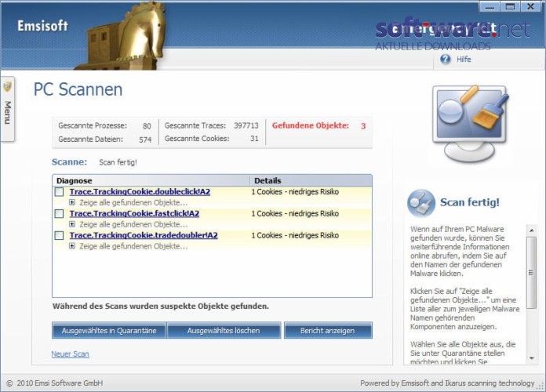Viewport: 546px width, 392px height.
Task: Click the Details column header
Action: click(x=311, y=180)
